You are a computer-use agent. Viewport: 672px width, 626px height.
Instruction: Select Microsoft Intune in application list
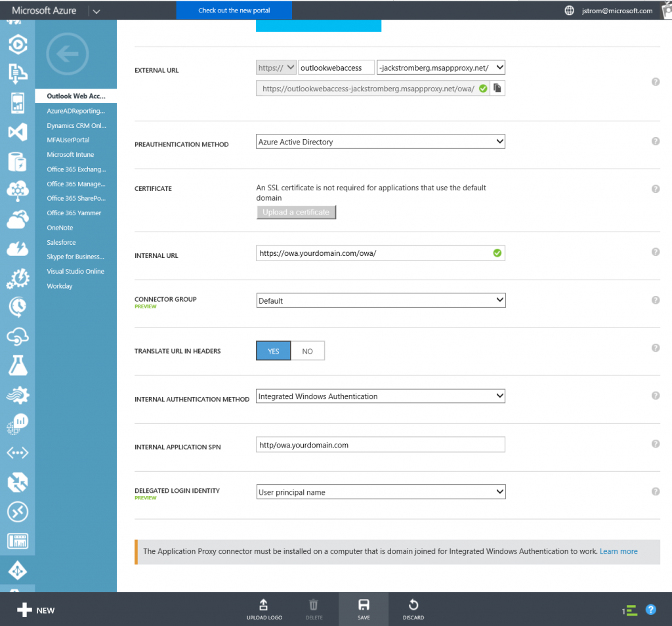[70, 155]
